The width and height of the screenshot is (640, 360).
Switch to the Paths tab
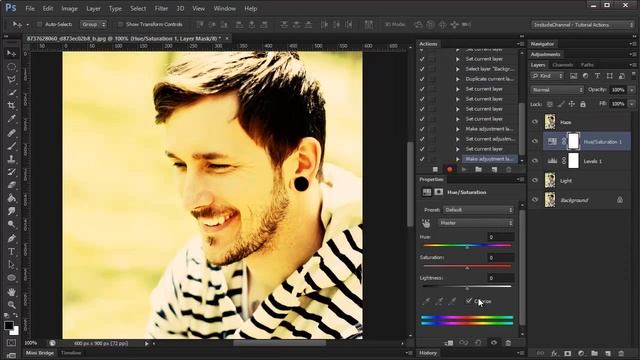pos(587,65)
